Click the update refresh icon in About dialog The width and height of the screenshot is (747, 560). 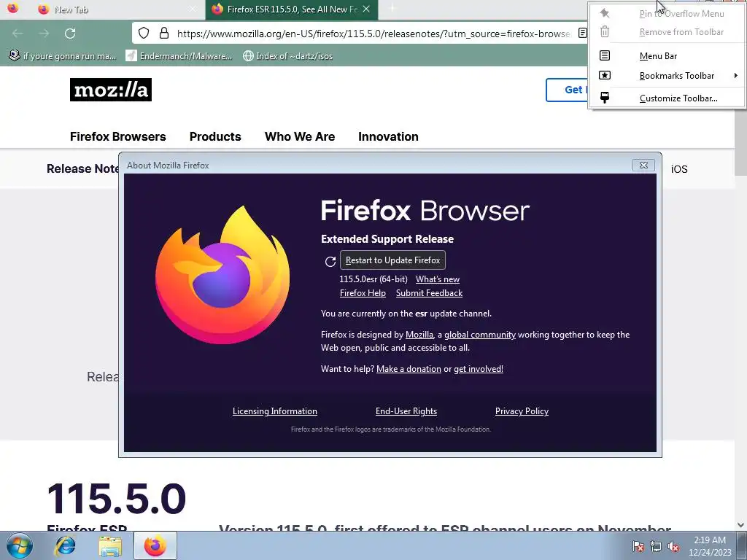[330, 261]
